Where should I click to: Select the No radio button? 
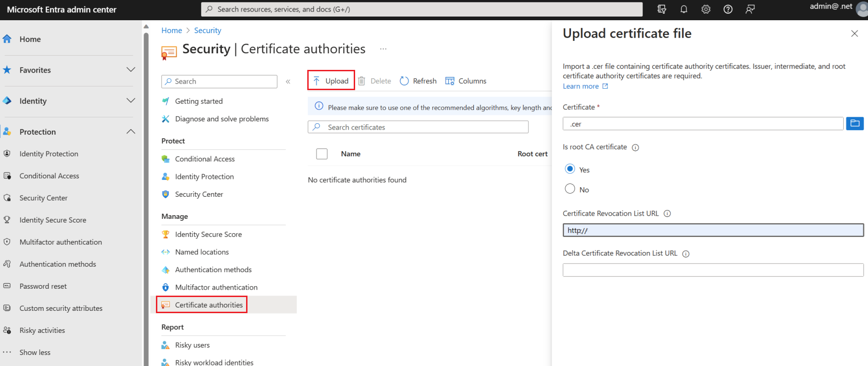pyautogui.click(x=570, y=189)
